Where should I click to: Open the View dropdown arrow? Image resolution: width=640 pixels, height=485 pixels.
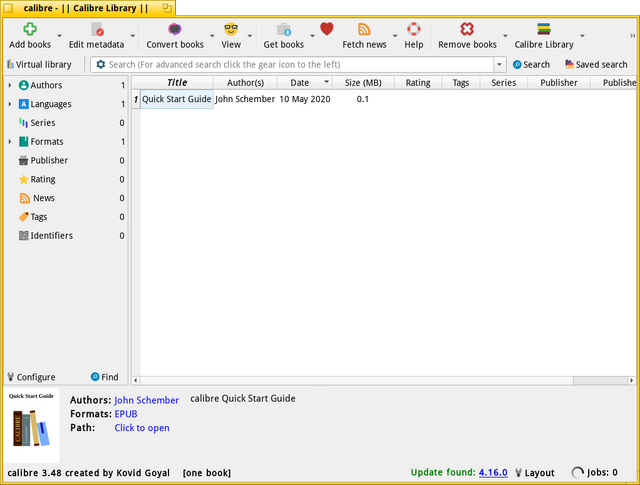click(x=250, y=36)
